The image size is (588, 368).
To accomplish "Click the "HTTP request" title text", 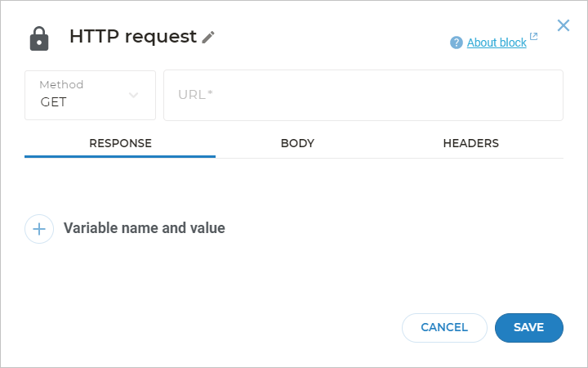I will pyautogui.click(x=132, y=37).
